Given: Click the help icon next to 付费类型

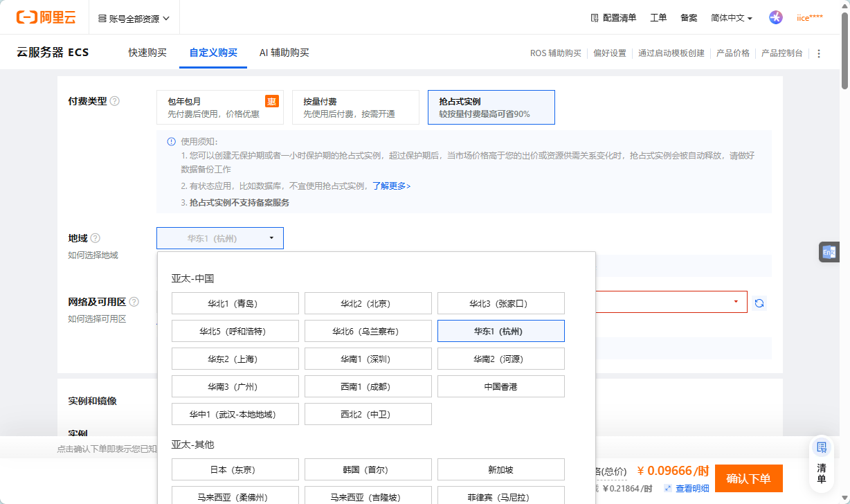Looking at the screenshot, I should click(115, 101).
